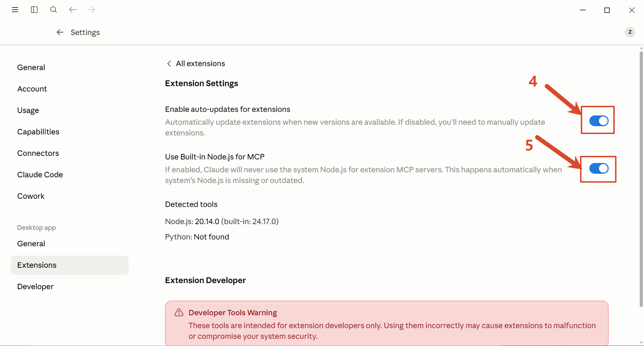Open the Account settings page
The width and height of the screenshot is (644, 346).
32,89
